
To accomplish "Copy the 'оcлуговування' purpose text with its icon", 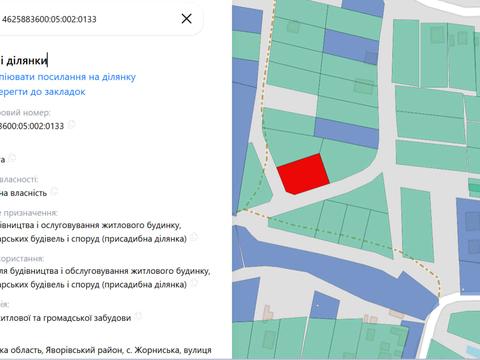I will click(x=193, y=237).
